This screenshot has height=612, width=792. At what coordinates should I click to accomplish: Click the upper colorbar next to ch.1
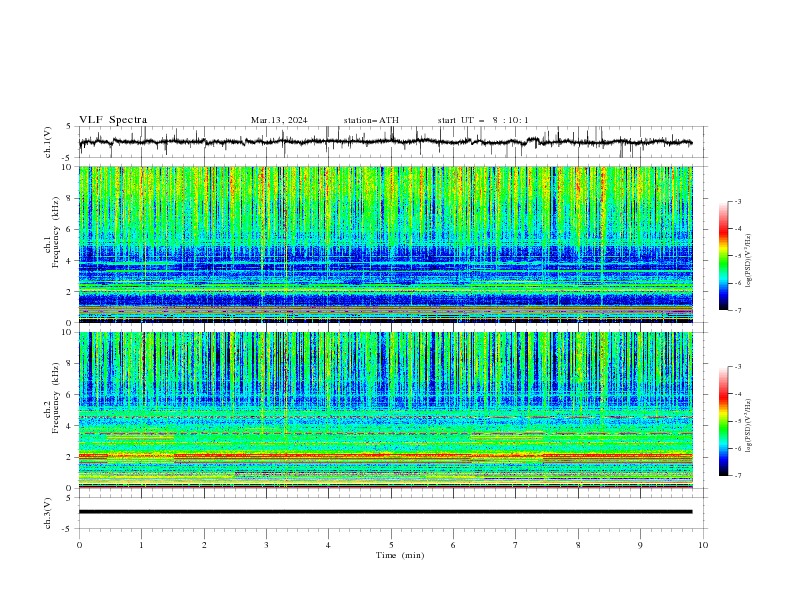pyautogui.click(x=723, y=256)
